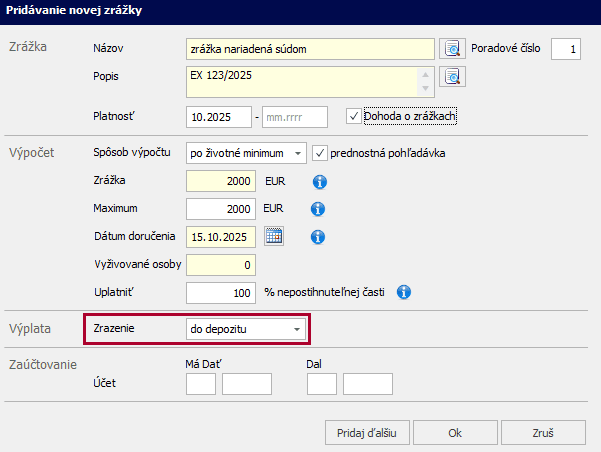
Task: Click the Popis field scroll down arrow
Action: [x=427, y=88]
